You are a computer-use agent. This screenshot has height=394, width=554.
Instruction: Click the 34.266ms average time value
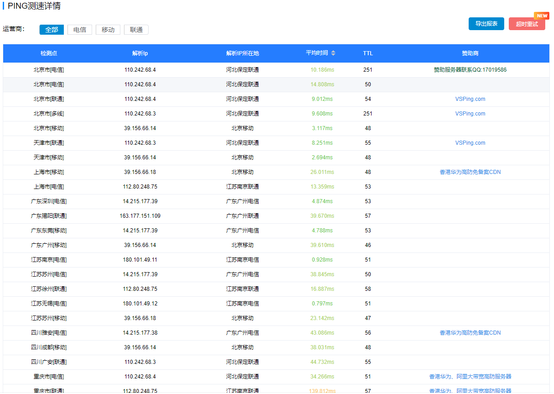tap(322, 377)
